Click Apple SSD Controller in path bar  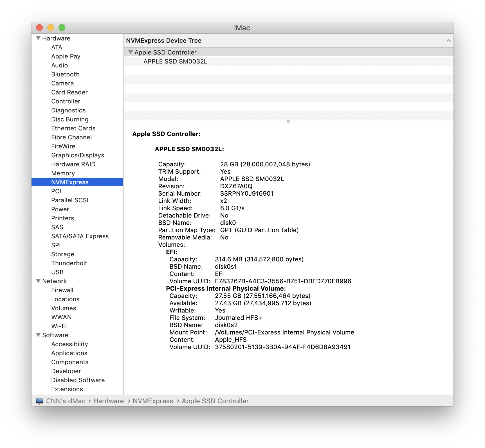coord(215,401)
